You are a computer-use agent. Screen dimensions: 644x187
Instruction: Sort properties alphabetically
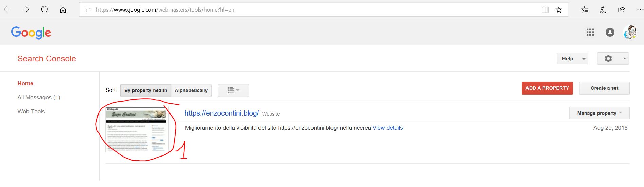tap(191, 90)
